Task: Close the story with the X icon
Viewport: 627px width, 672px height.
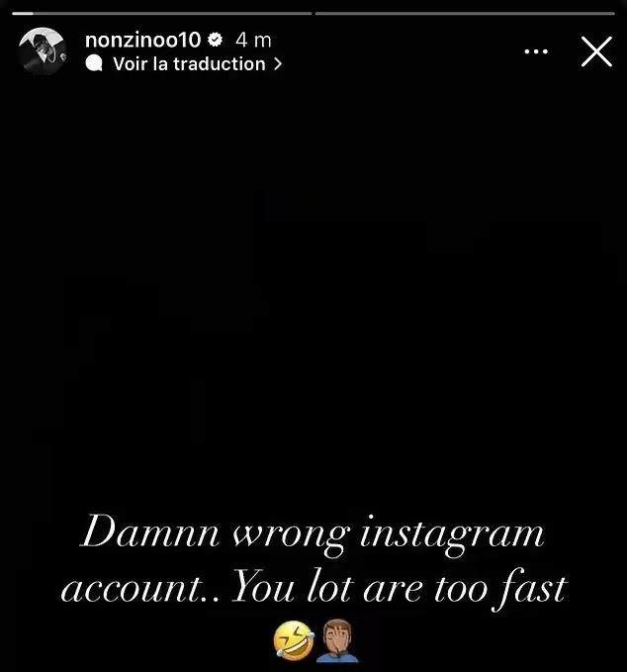Action: [x=596, y=51]
